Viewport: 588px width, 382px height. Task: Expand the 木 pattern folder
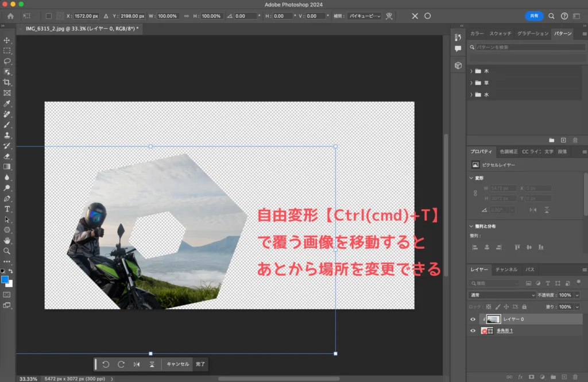coord(471,71)
